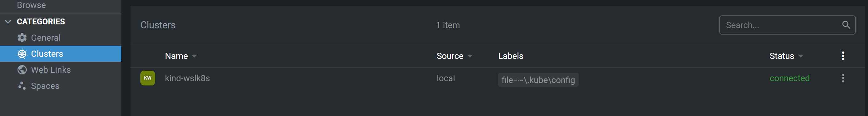Sort by the Source column arrow
The width and height of the screenshot is (868, 116).
(x=470, y=56)
